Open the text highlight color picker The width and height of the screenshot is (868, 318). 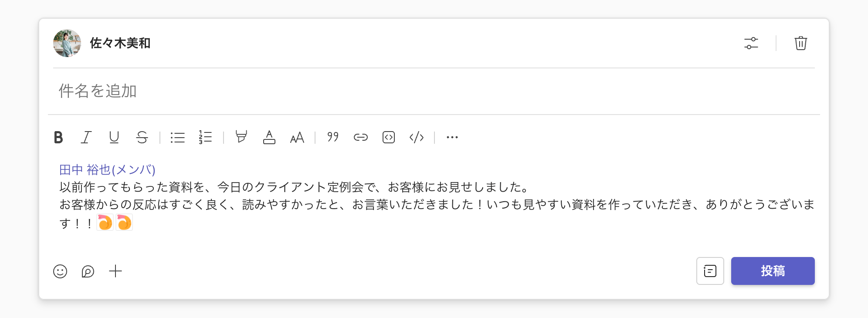click(241, 137)
